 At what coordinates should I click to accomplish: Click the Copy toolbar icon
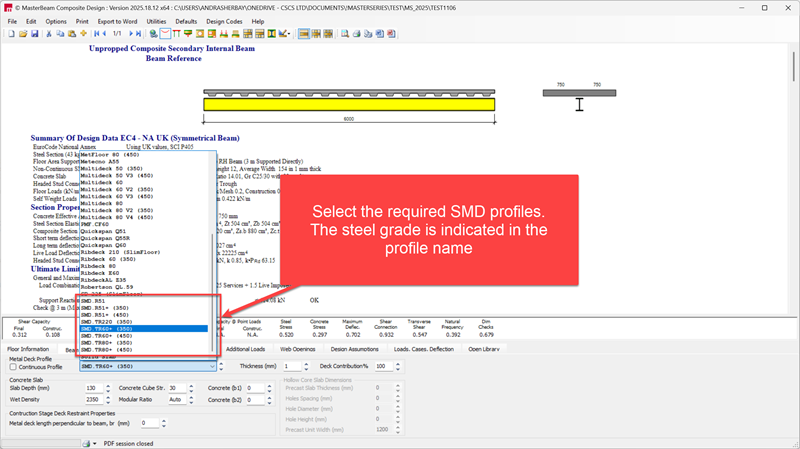click(x=60, y=34)
